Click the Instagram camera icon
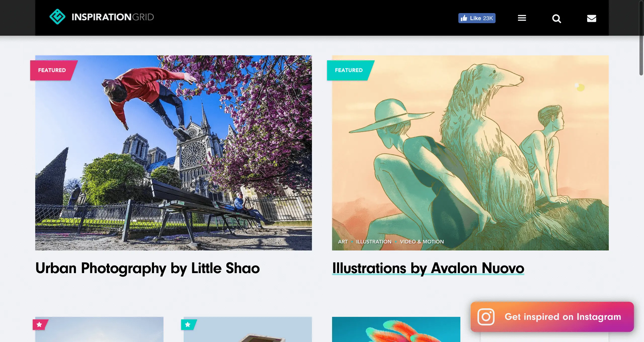The height and width of the screenshot is (342, 644). (x=486, y=317)
